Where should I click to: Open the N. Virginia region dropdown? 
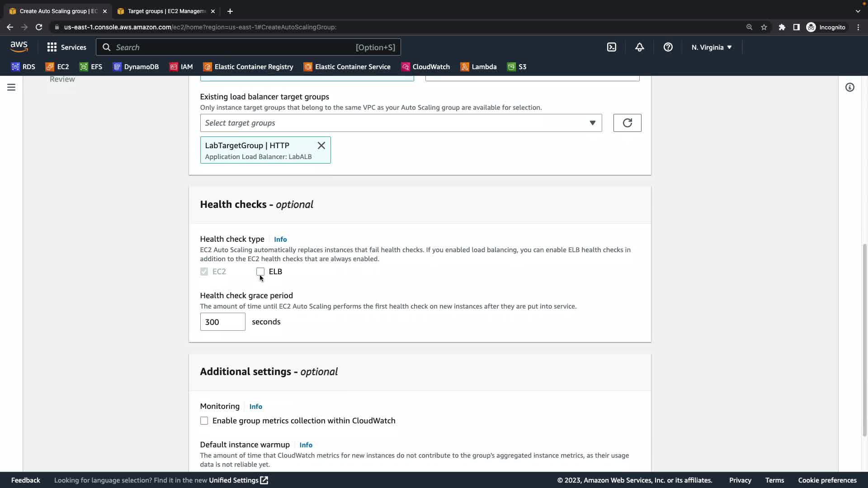[x=711, y=47]
